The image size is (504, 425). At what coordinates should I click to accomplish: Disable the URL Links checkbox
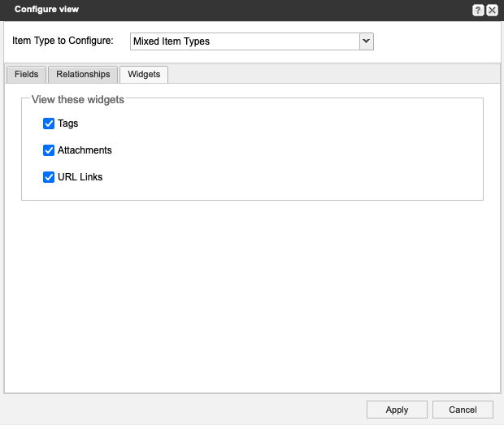coord(49,176)
